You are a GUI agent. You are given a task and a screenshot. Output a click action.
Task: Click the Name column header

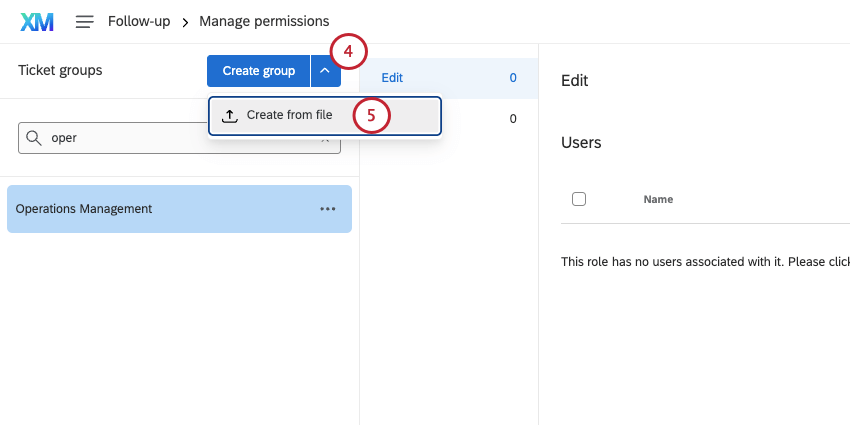pos(658,199)
